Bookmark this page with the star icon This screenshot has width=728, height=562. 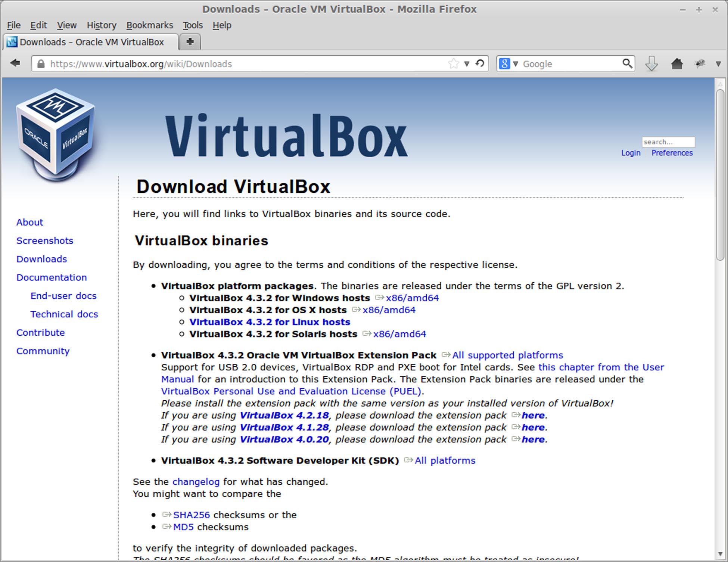pos(453,63)
